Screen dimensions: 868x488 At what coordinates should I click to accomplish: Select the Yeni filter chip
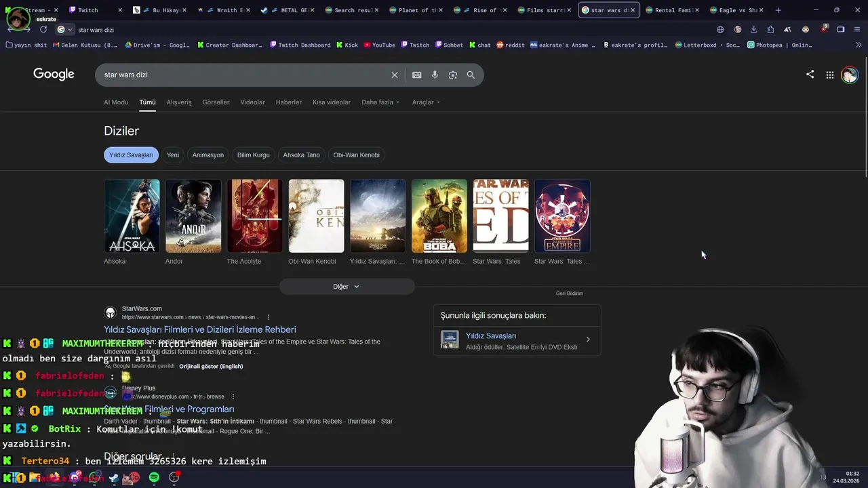point(173,155)
